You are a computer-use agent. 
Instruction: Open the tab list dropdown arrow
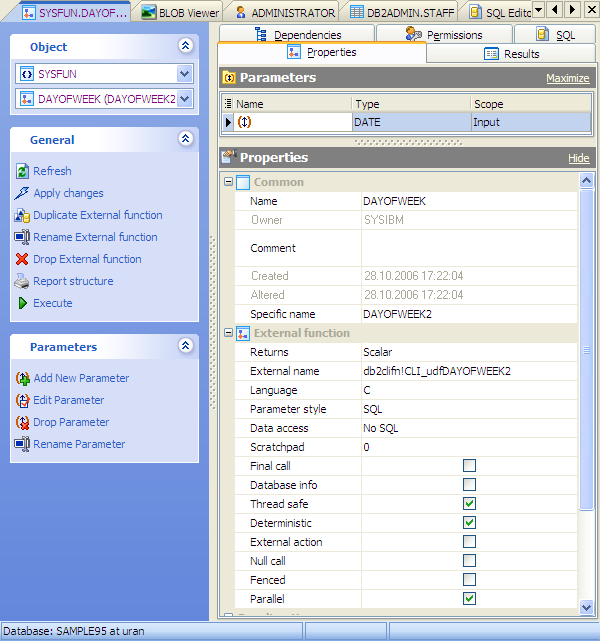coord(539,10)
